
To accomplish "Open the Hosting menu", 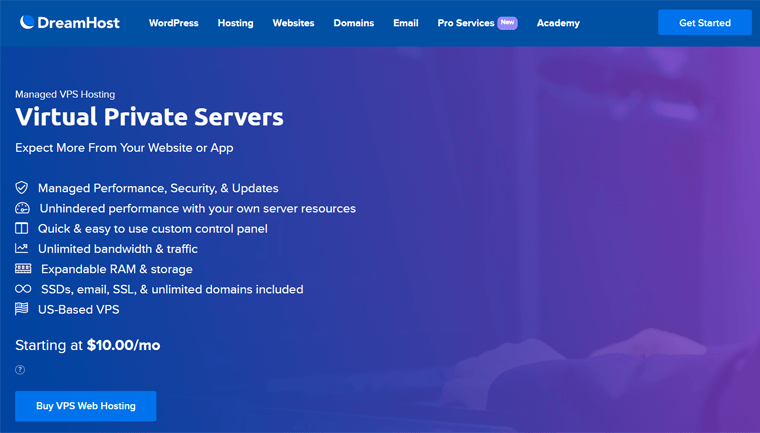I will pyautogui.click(x=236, y=23).
